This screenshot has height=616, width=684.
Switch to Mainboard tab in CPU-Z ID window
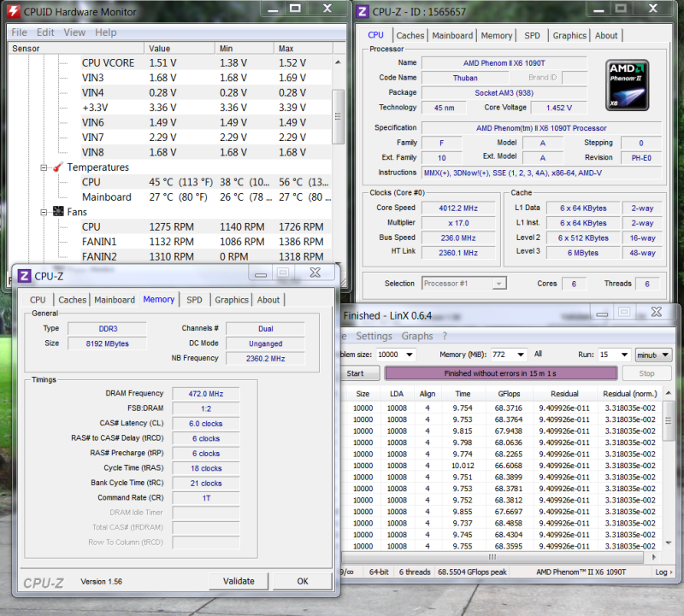(x=452, y=36)
